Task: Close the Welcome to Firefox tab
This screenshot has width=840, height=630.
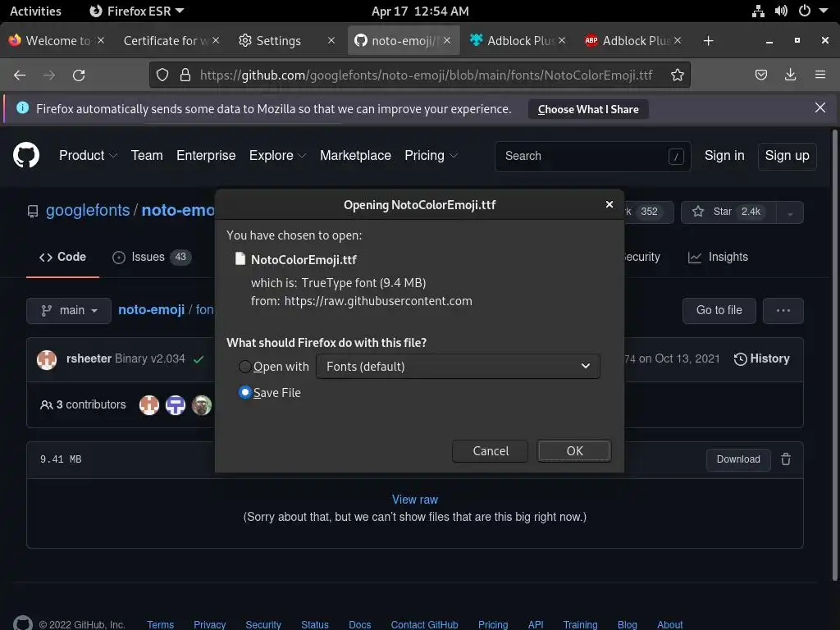Action: (x=101, y=40)
